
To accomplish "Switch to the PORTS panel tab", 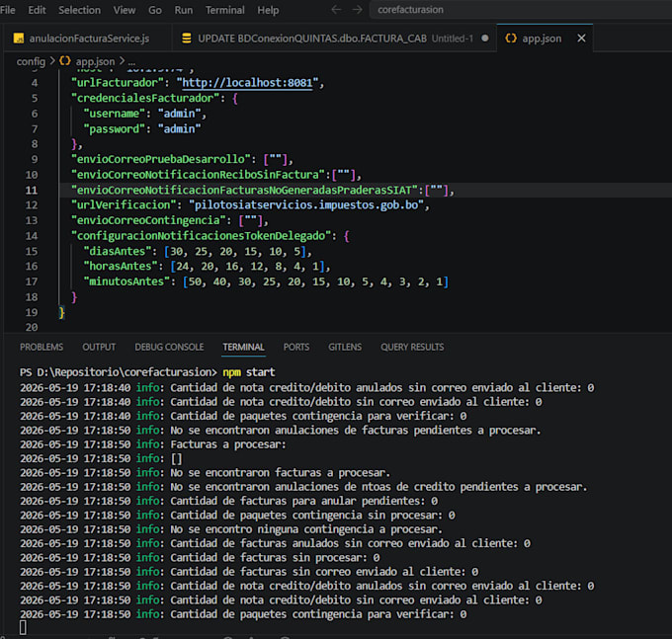I will click(296, 347).
